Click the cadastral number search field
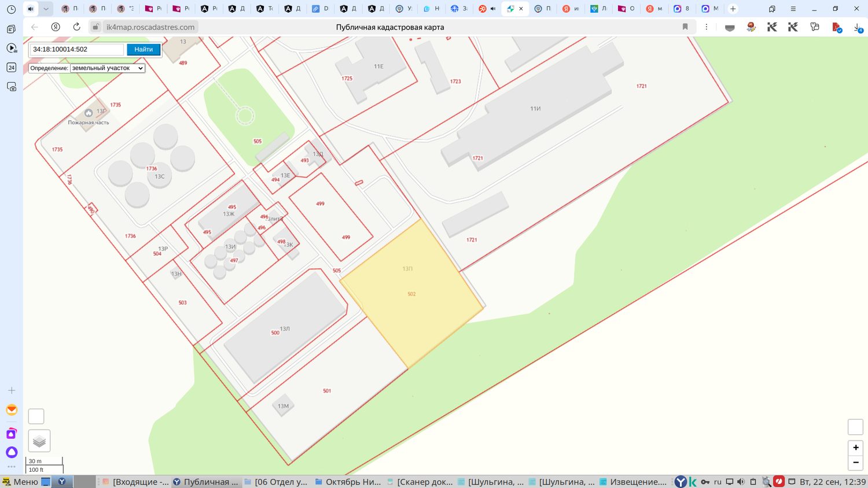Screen dimensions: 868x488 (x=77, y=50)
